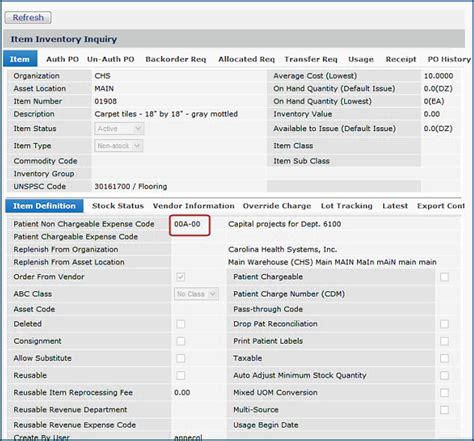The image size is (474, 441).
Task: Toggle the Multi-Source checkbox
Action: 444,410
